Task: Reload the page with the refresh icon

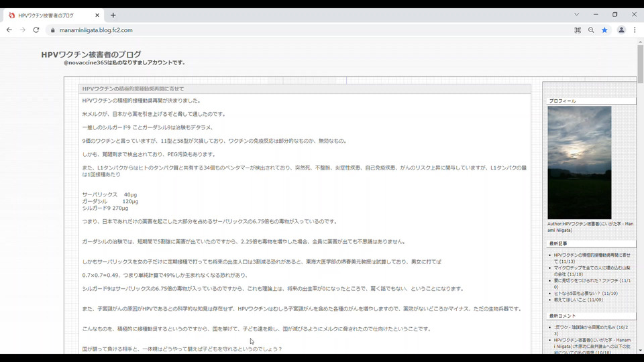Action: (36, 30)
